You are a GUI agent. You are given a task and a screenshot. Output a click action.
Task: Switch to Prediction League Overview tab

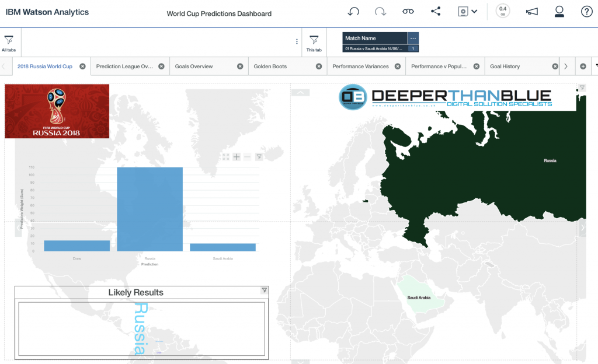124,66
